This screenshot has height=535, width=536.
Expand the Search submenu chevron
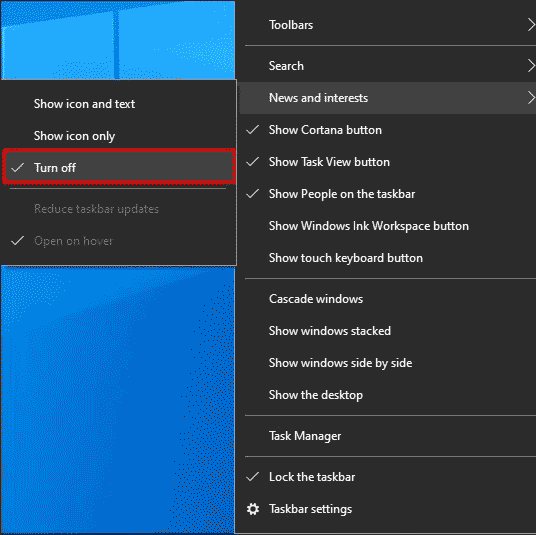click(531, 66)
